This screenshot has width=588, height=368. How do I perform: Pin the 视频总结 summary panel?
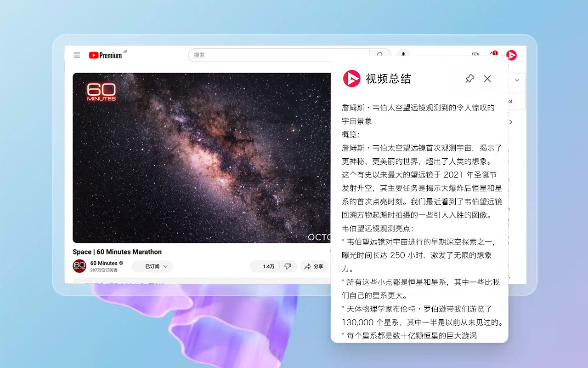point(469,79)
